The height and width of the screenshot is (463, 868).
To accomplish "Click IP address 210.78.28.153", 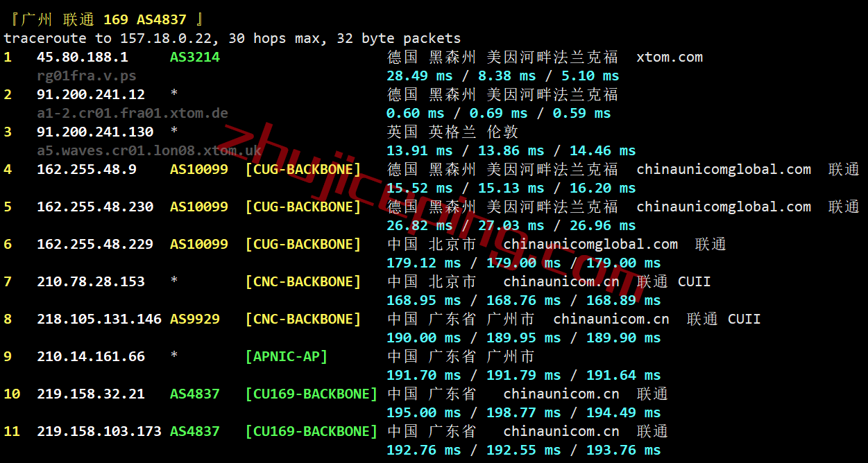I will click(91, 281).
